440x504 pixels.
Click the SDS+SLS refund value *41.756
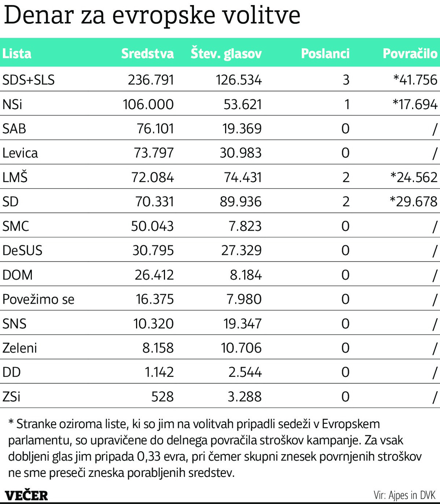[415, 80]
